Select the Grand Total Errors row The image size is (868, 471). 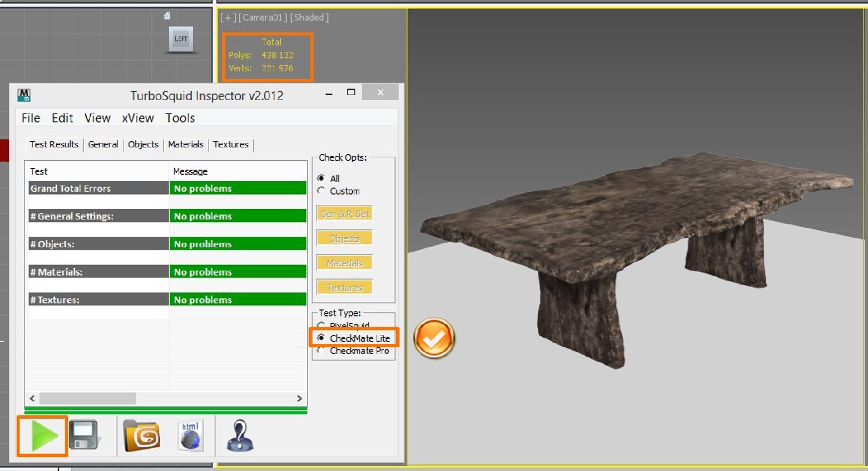tap(167, 188)
